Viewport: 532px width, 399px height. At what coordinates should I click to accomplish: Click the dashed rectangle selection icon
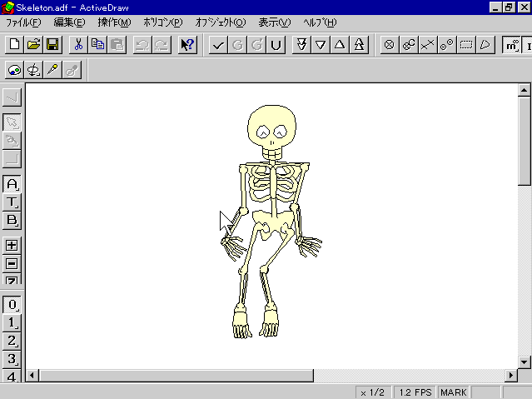pyautogui.click(x=466, y=44)
